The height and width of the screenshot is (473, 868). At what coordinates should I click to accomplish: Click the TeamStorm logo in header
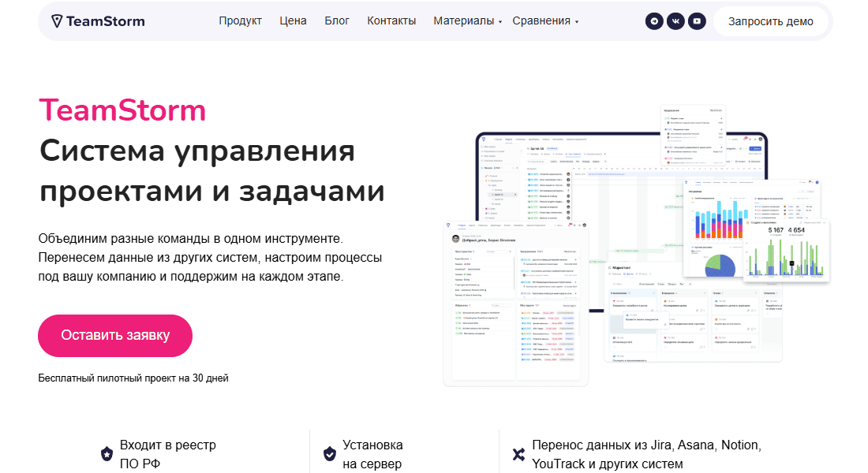click(98, 21)
